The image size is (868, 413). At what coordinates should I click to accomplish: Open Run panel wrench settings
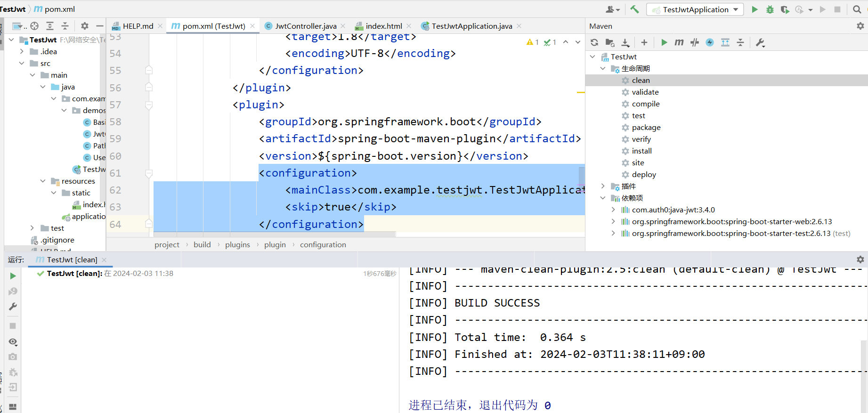point(13,307)
